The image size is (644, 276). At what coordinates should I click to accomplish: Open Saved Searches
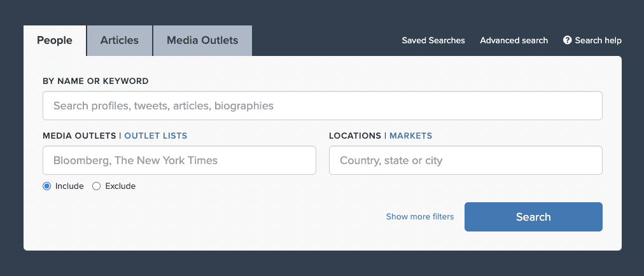(x=433, y=40)
